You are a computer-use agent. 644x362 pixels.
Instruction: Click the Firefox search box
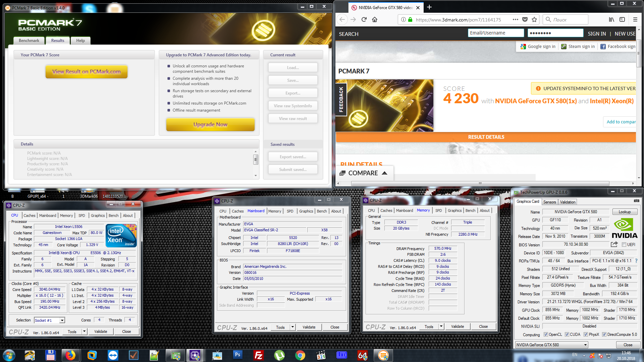point(565,19)
